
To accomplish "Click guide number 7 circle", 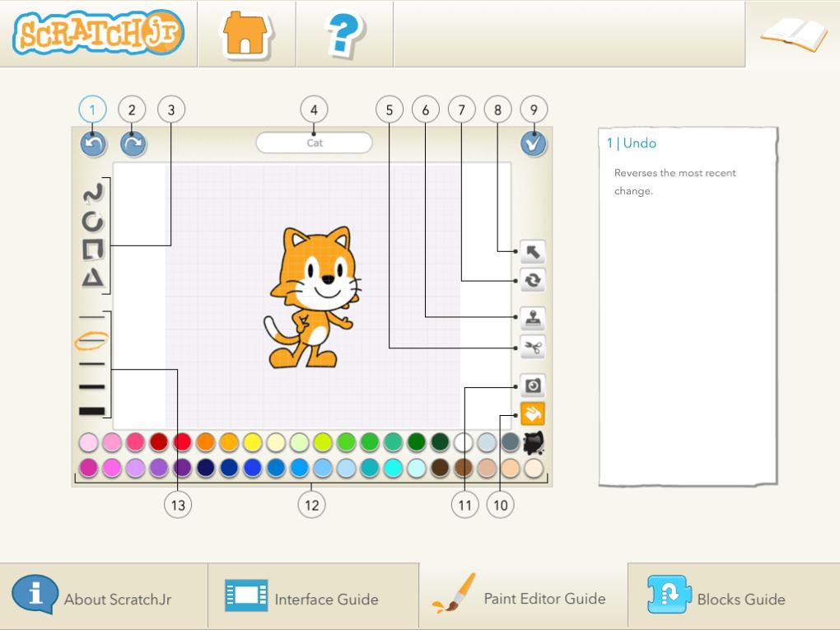I will (x=461, y=110).
